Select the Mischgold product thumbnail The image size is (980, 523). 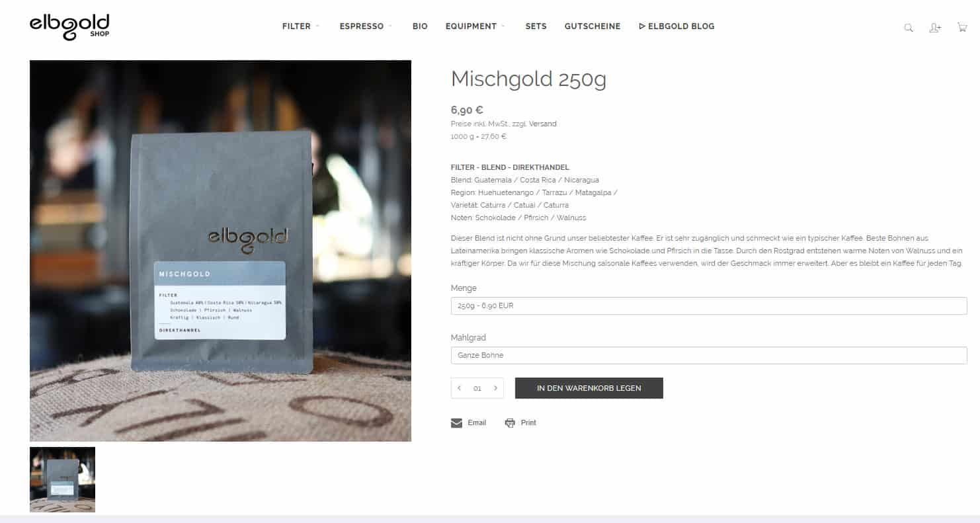click(x=62, y=479)
